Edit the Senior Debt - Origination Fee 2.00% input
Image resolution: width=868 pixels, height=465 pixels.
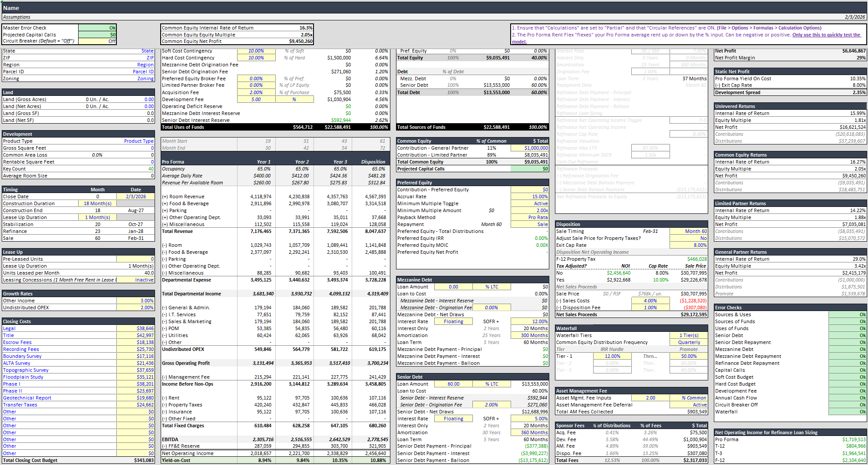click(492, 405)
